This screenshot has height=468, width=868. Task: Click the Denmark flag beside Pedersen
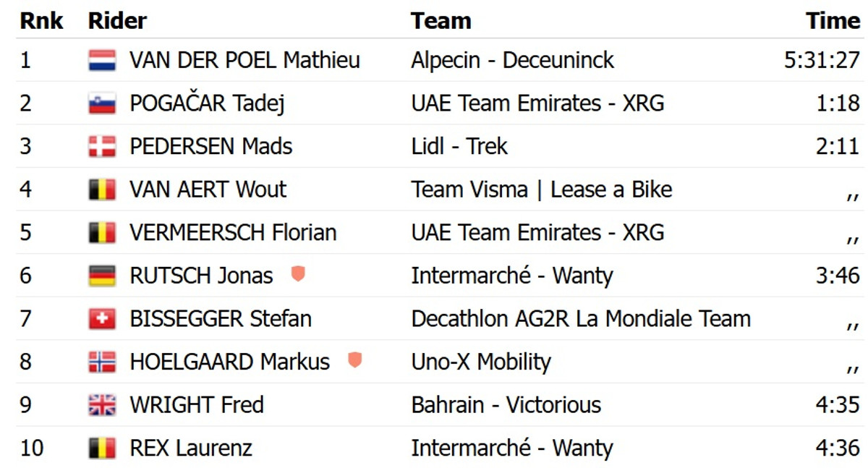[102, 147]
